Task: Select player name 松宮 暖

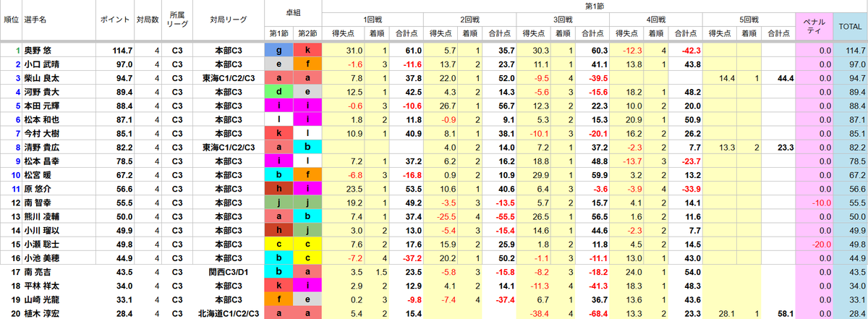Action: (36, 175)
